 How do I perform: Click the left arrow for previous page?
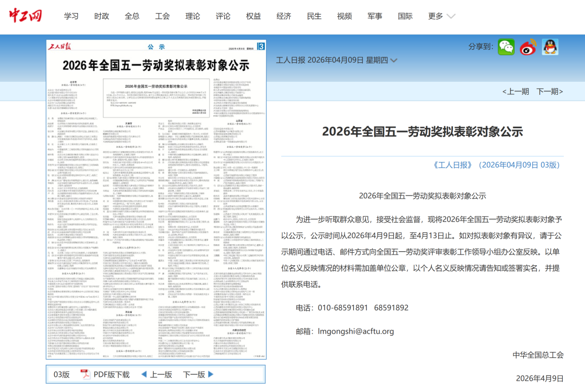(x=144, y=374)
